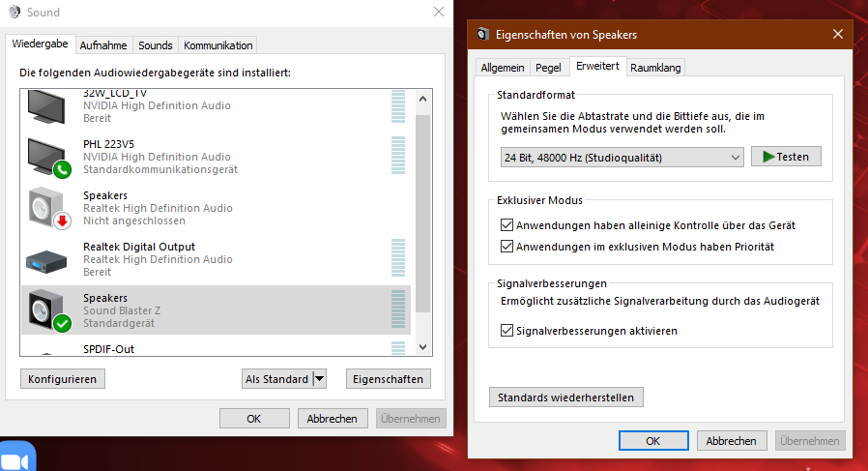Screen dimensions: 868x471
Task: Click the speaker icon in the Eigenschaften title bar
Action: pos(482,35)
